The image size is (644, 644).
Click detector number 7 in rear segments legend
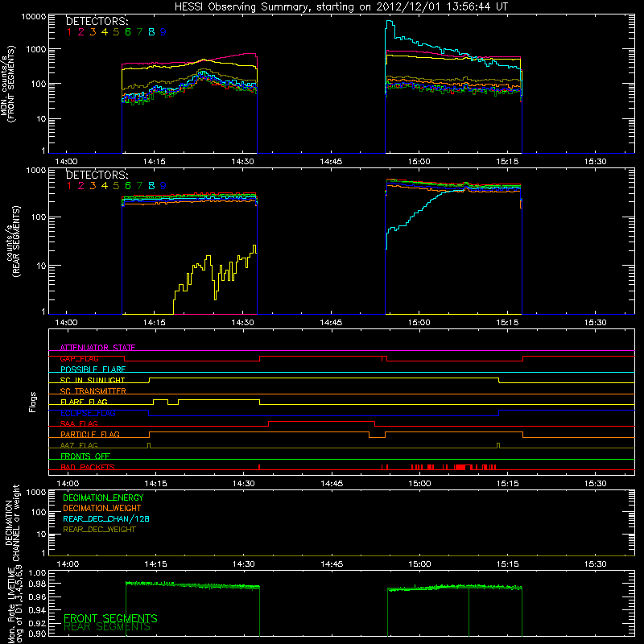(x=139, y=186)
